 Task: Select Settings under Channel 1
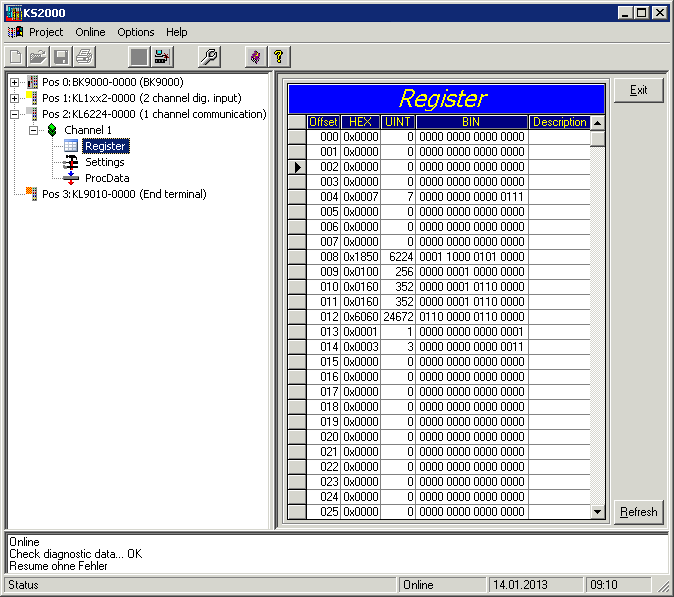(x=104, y=162)
